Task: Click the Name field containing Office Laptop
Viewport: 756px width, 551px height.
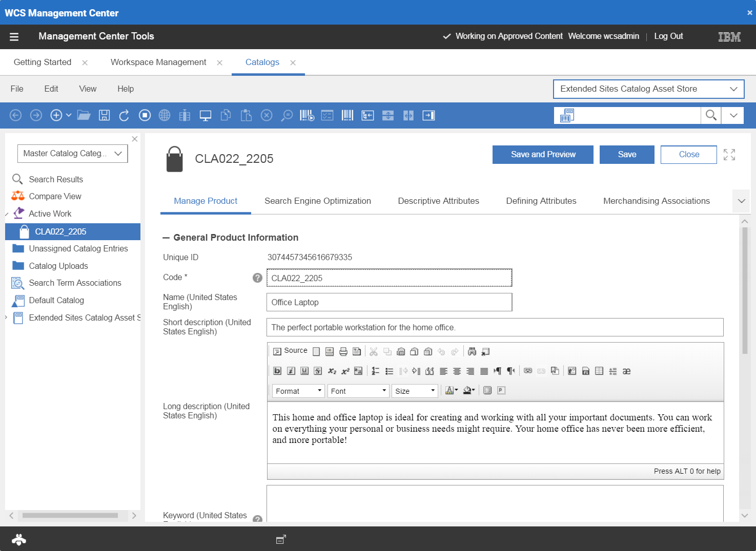Action: pyautogui.click(x=389, y=302)
